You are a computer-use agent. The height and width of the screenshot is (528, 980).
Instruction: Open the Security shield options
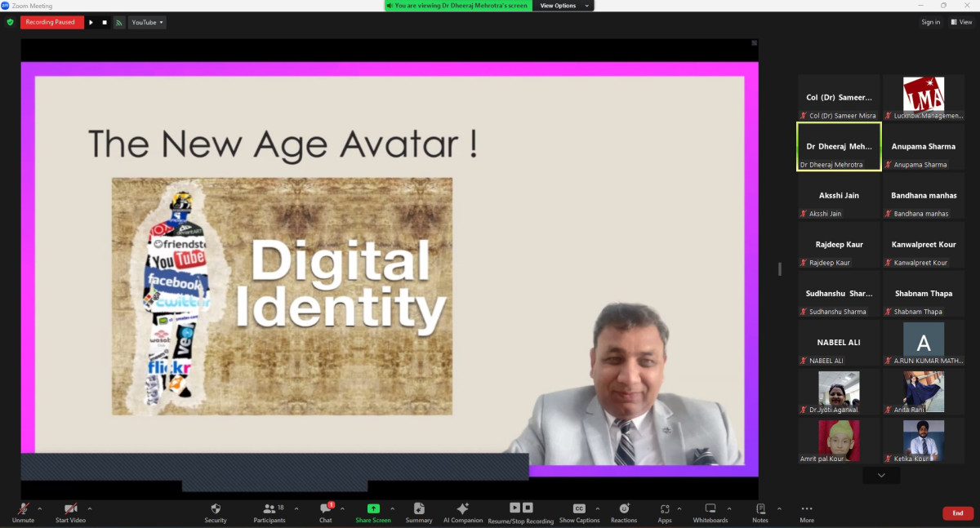click(x=216, y=512)
